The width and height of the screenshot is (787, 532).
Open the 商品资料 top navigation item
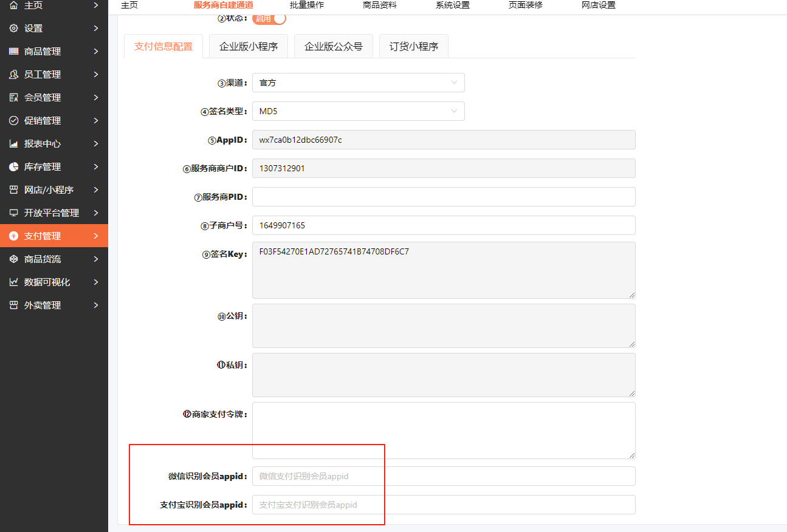tap(380, 5)
